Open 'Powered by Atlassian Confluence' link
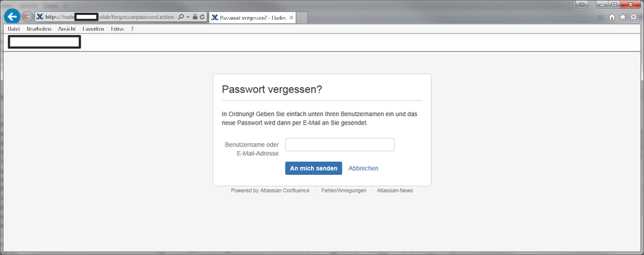 (x=270, y=191)
